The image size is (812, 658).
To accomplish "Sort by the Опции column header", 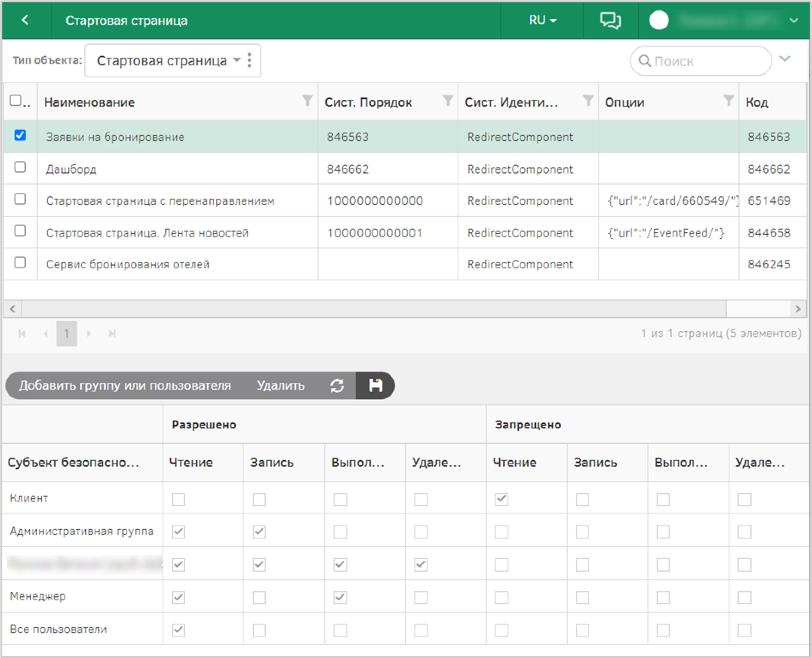I will coord(624,102).
